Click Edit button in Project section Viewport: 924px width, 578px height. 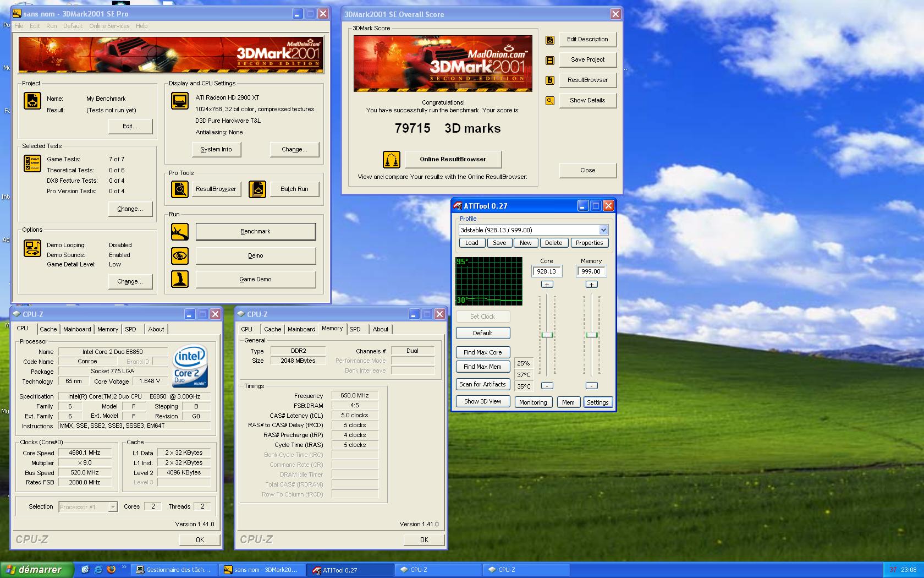click(x=130, y=126)
